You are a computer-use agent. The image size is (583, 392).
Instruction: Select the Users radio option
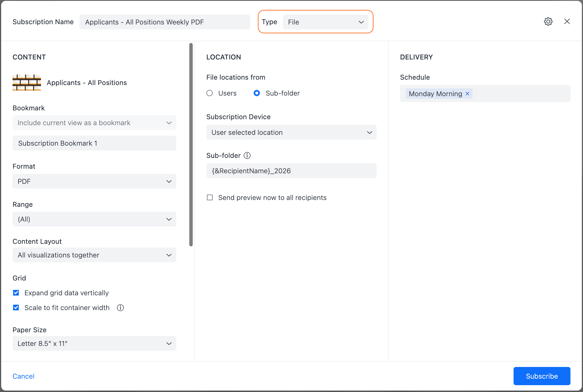(210, 93)
